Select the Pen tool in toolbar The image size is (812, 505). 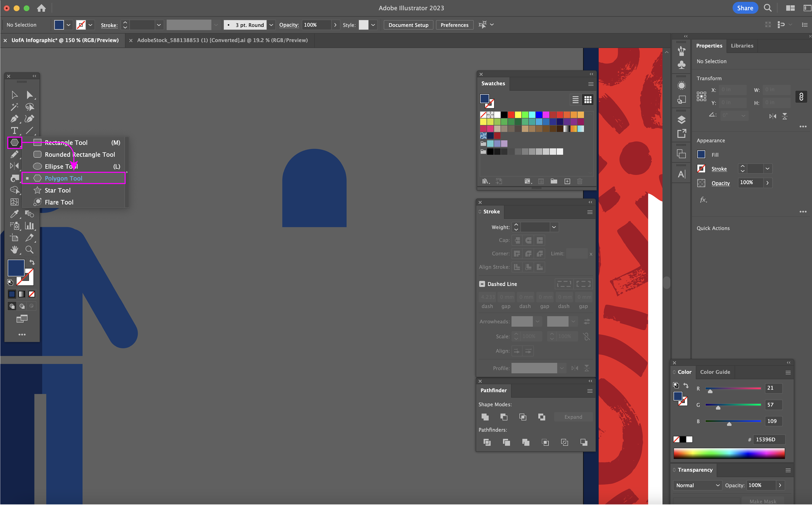click(14, 119)
